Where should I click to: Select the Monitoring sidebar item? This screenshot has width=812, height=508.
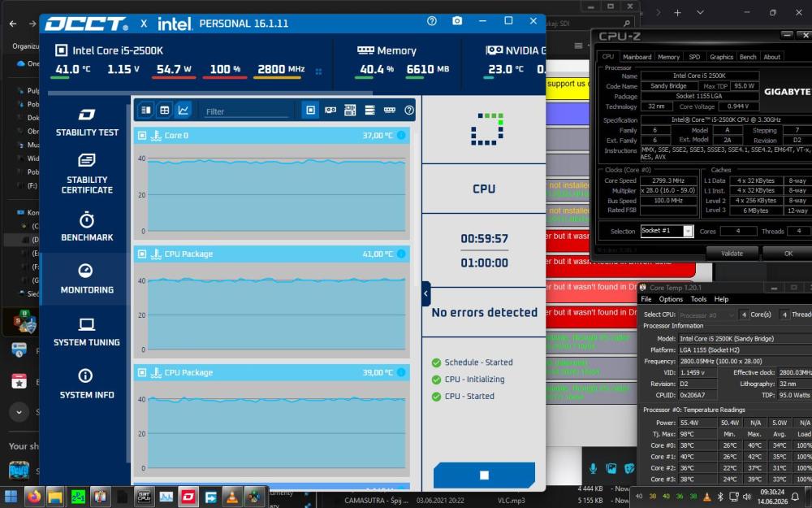(x=87, y=279)
